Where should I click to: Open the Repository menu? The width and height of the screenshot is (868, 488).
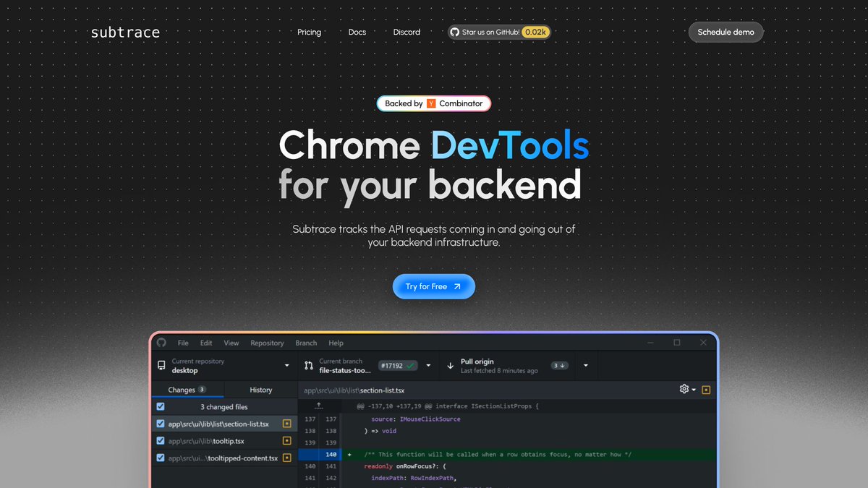pyautogui.click(x=267, y=343)
